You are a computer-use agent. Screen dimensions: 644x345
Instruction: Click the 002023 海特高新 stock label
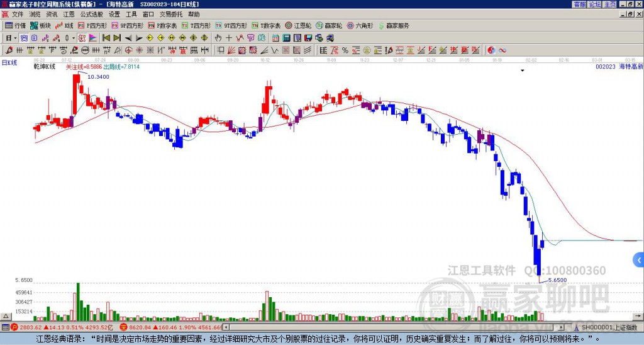point(619,66)
